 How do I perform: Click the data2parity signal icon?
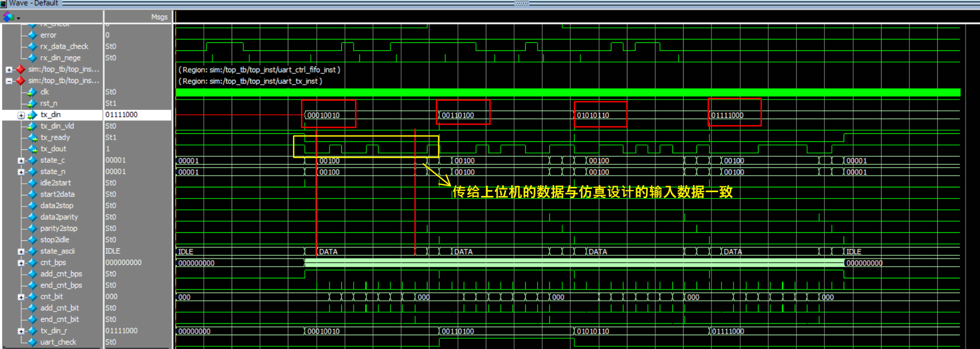(x=32, y=217)
